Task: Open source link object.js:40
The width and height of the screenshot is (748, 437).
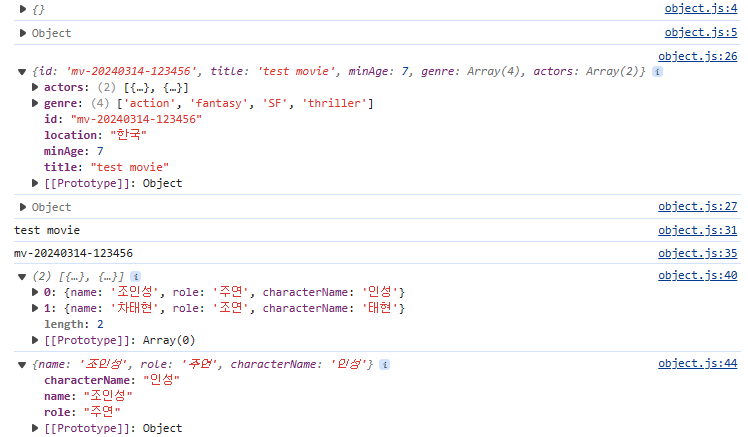Action: [697, 275]
